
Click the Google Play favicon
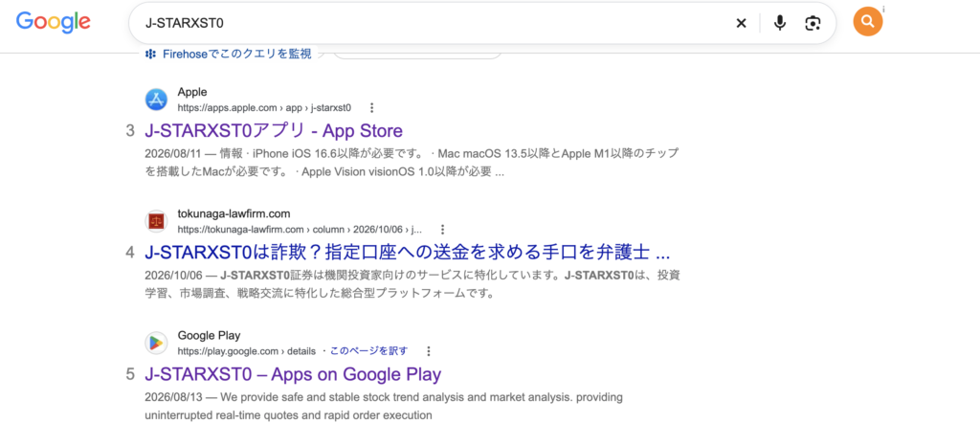click(x=156, y=343)
